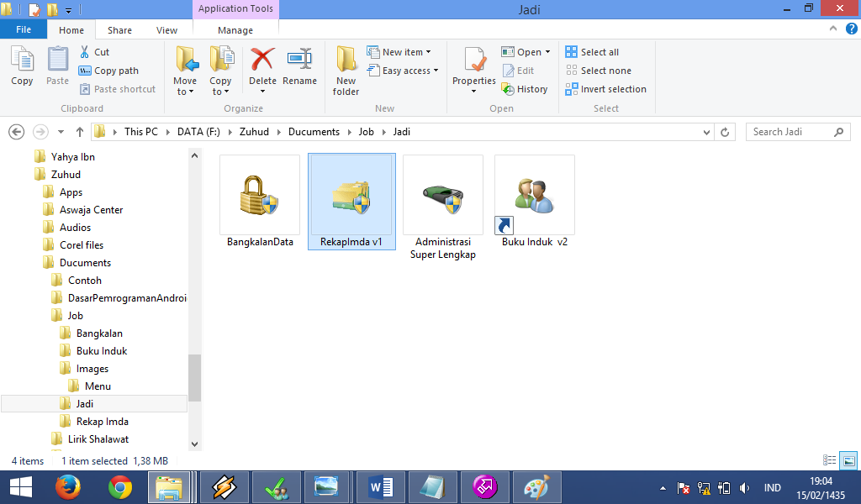Open Paint from the taskbar
Screen dimensions: 861x504
pyautogui.click(x=536, y=487)
